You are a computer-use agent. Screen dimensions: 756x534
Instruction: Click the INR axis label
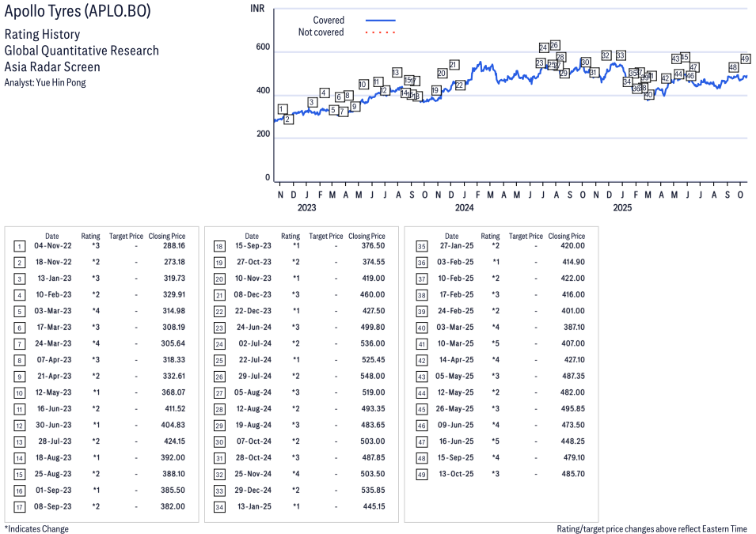click(257, 8)
